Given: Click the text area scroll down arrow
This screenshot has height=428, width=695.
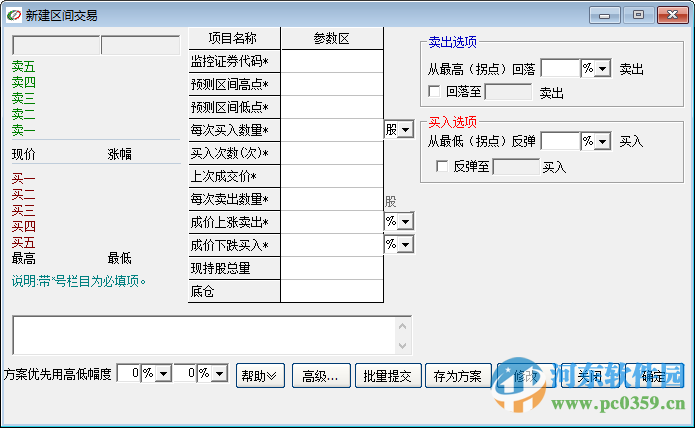Looking at the screenshot, I should click(402, 345).
